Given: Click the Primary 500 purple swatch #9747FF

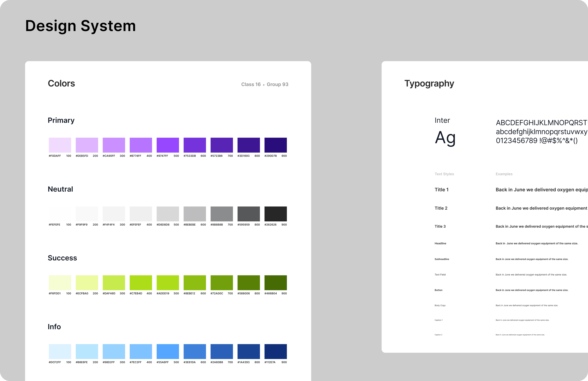Looking at the screenshot, I should [168, 145].
